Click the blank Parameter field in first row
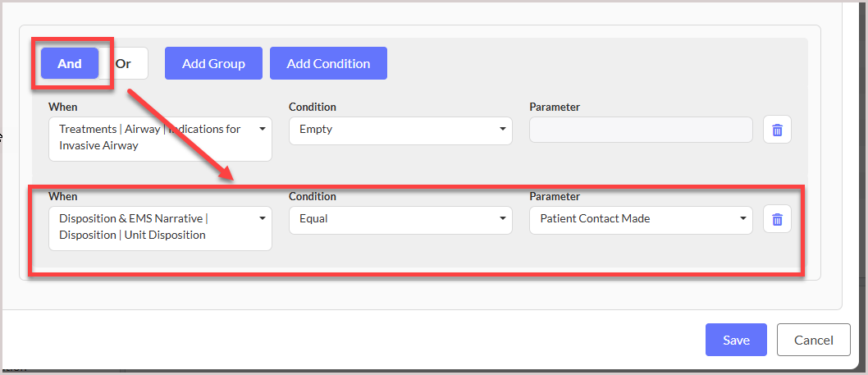This screenshot has width=868, height=375. tap(641, 130)
